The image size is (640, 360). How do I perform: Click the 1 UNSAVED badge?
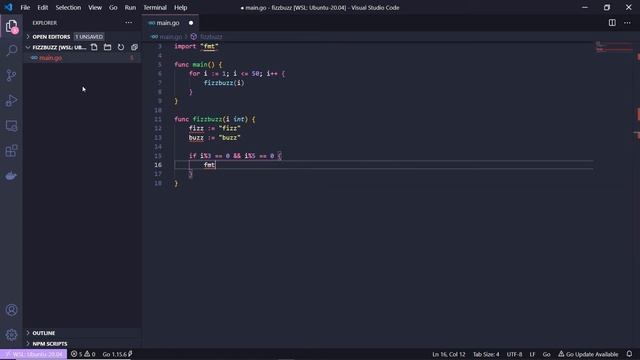click(x=89, y=37)
